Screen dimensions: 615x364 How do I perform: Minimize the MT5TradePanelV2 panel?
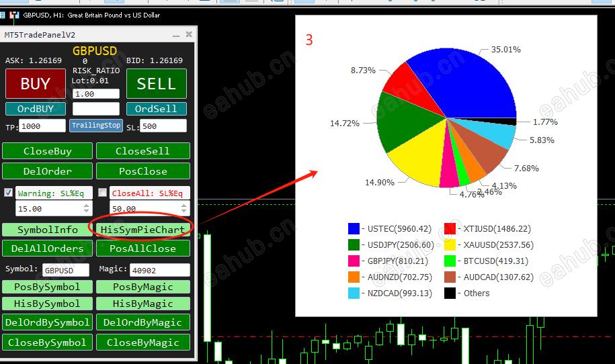point(176,35)
